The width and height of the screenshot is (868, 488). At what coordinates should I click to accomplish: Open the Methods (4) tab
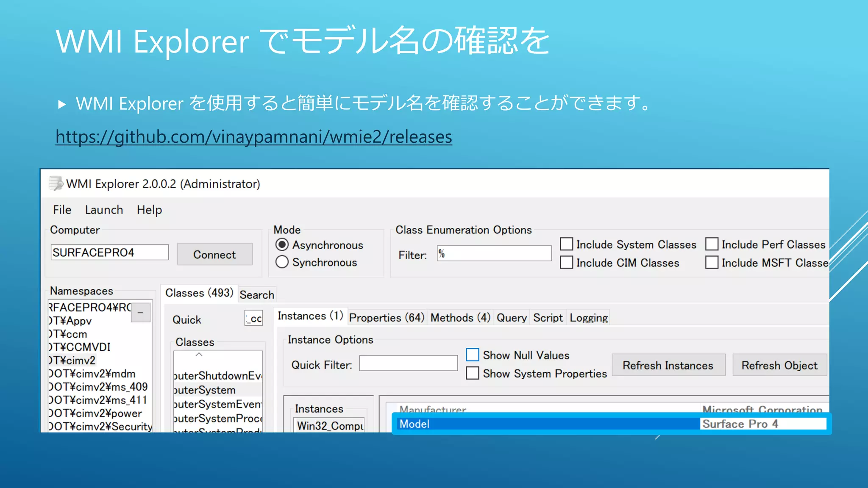coord(460,318)
